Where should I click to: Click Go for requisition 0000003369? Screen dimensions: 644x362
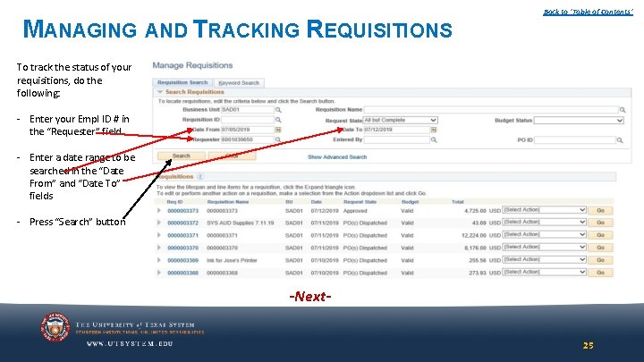coord(600,260)
